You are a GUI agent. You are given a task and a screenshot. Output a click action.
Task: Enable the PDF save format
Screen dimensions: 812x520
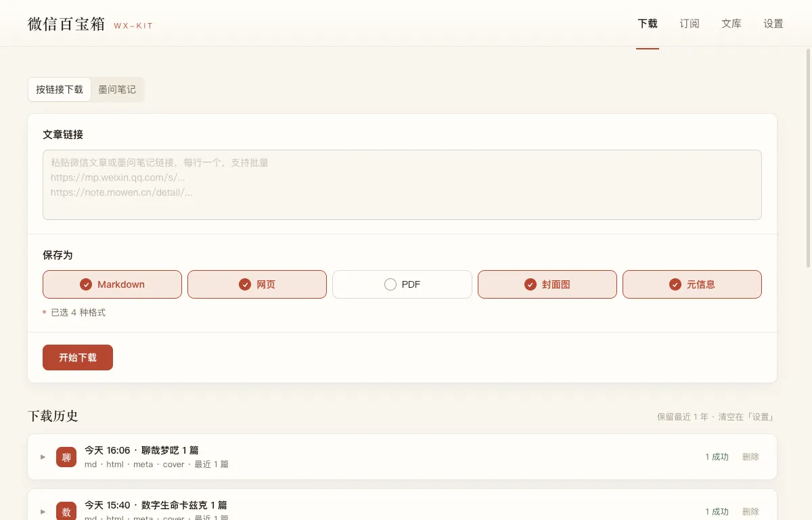pos(402,284)
